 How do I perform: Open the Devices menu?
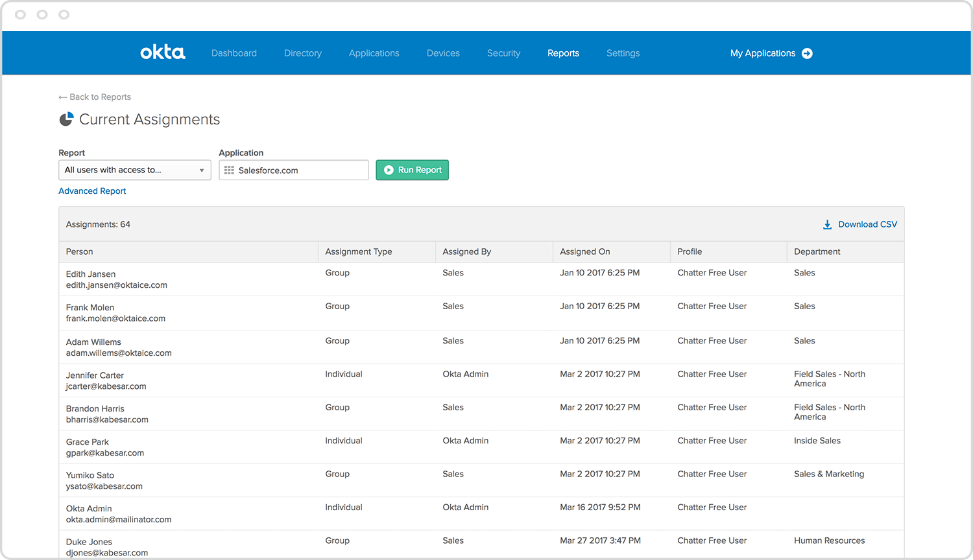pos(443,53)
